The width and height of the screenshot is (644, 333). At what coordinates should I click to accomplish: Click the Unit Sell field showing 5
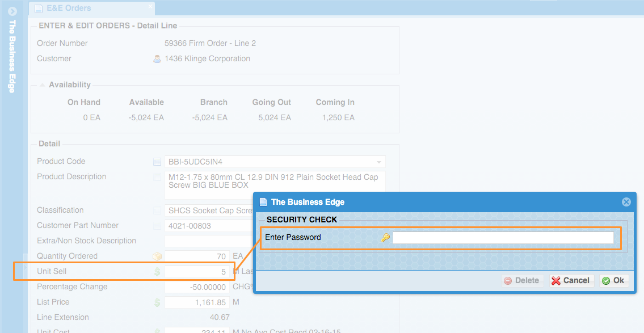click(x=197, y=272)
